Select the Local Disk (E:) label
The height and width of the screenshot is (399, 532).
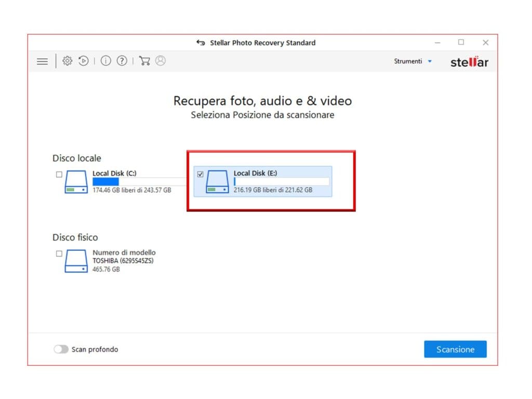coord(255,173)
